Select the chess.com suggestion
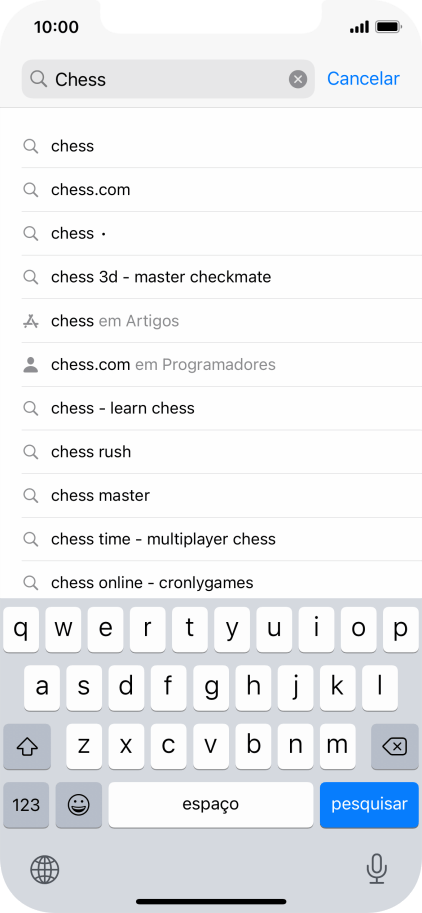422x913 pixels. coord(222,190)
